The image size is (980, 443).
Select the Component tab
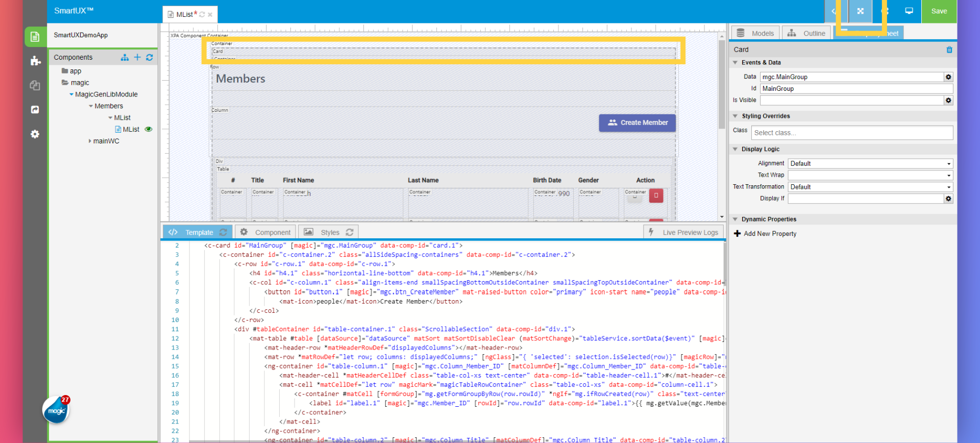(x=265, y=232)
